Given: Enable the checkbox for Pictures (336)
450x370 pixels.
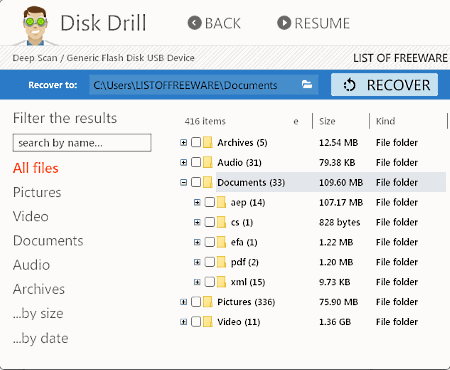Looking at the screenshot, I should [x=196, y=302].
